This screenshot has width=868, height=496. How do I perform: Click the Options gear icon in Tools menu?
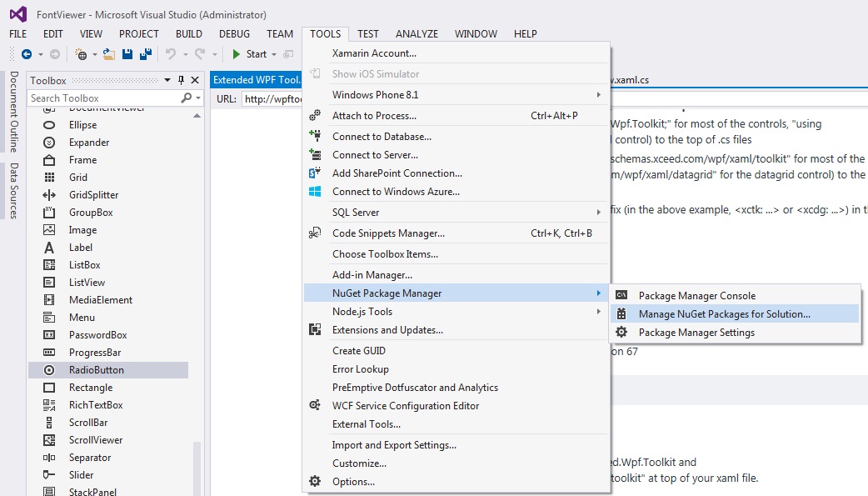click(x=315, y=481)
